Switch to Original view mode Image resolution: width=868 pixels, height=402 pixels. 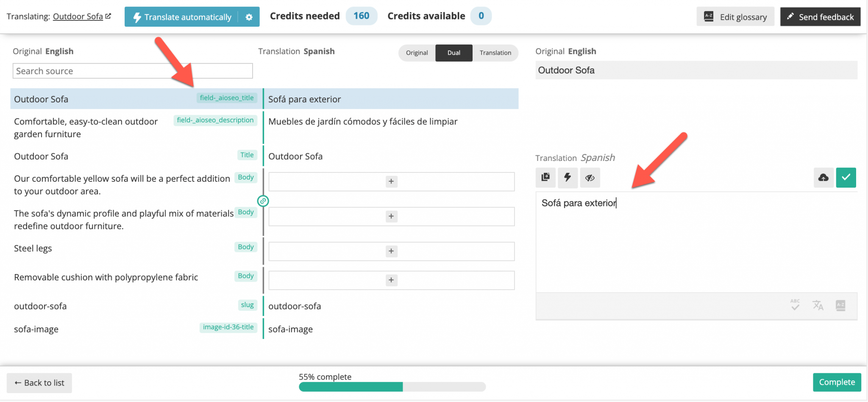click(x=417, y=53)
